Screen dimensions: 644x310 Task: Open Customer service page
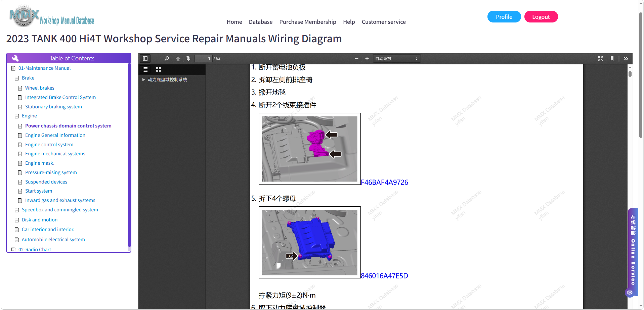coord(384,22)
